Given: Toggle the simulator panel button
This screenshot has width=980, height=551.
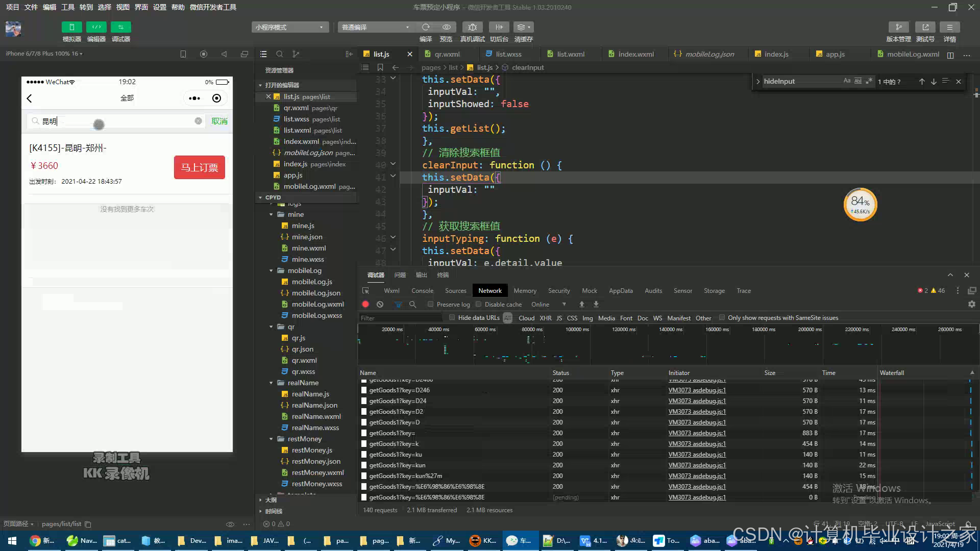Looking at the screenshot, I should pos(71,27).
